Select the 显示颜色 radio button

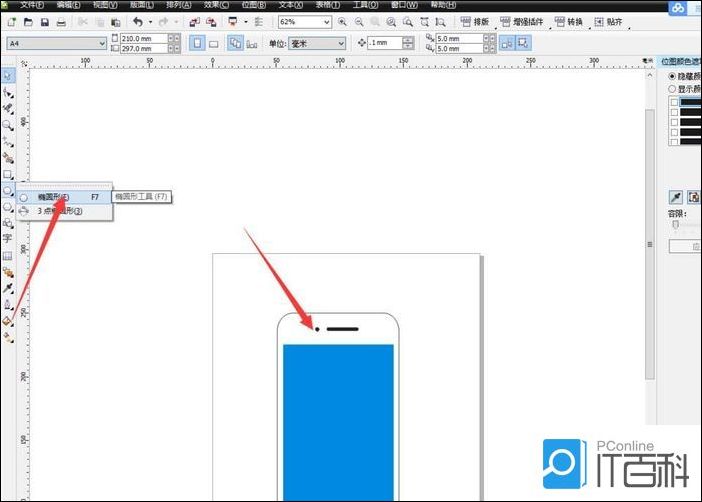[x=673, y=88]
